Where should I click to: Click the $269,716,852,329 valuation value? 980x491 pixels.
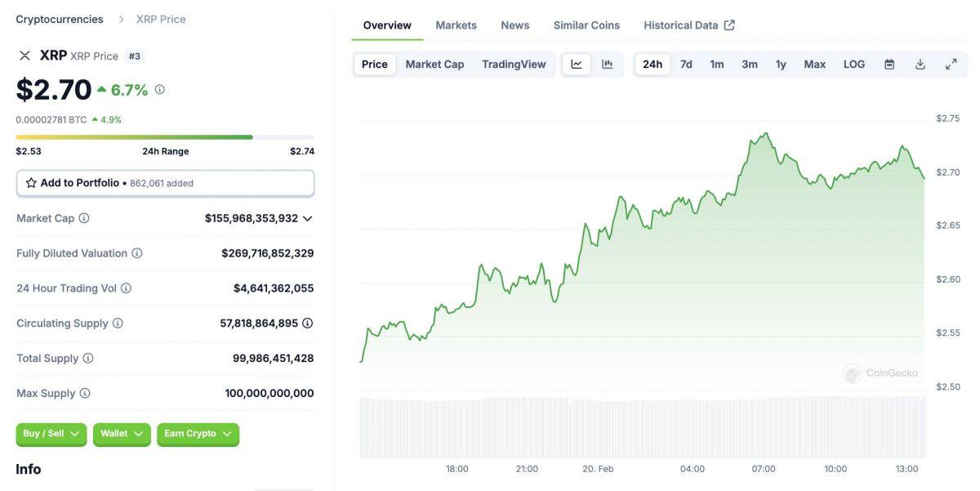[x=268, y=253]
